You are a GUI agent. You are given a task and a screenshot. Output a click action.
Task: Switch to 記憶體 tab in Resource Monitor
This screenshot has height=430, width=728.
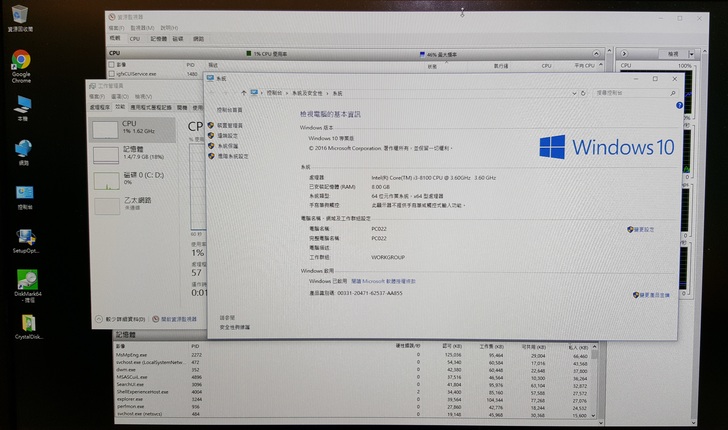click(158, 39)
